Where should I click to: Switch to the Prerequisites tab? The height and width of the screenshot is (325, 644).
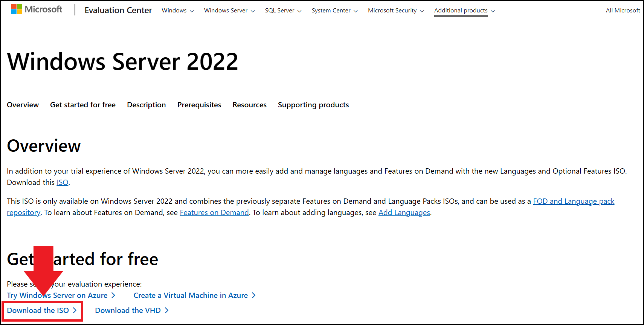tap(199, 105)
